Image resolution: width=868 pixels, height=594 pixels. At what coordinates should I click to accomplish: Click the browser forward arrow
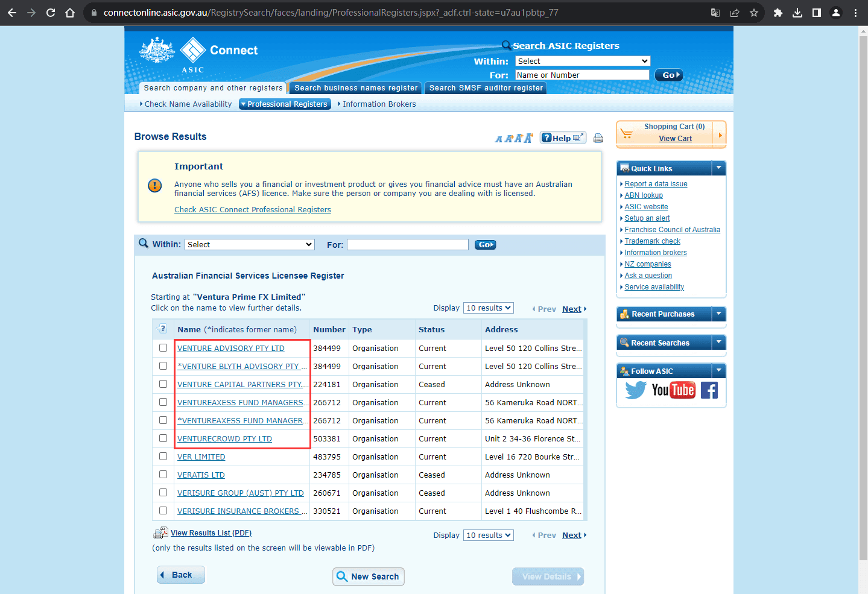click(x=31, y=13)
